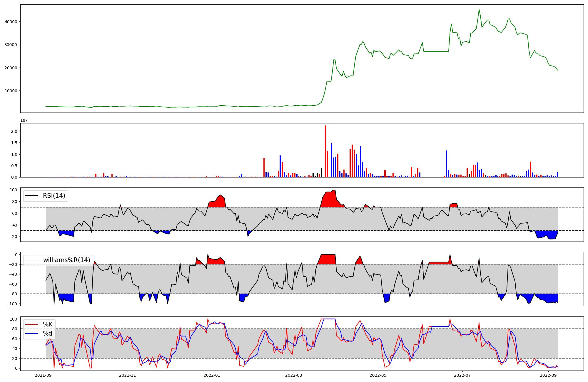Screen dimensions: 588x382
Task: Click the red %K legend line swatch
Action: pyautogui.click(x=32, y=324)
